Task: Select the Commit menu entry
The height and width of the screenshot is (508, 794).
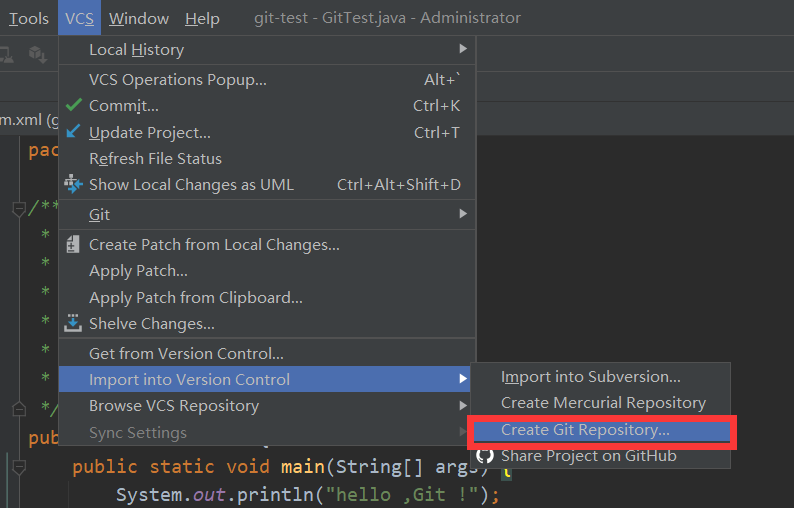Action: pos(267,106)
